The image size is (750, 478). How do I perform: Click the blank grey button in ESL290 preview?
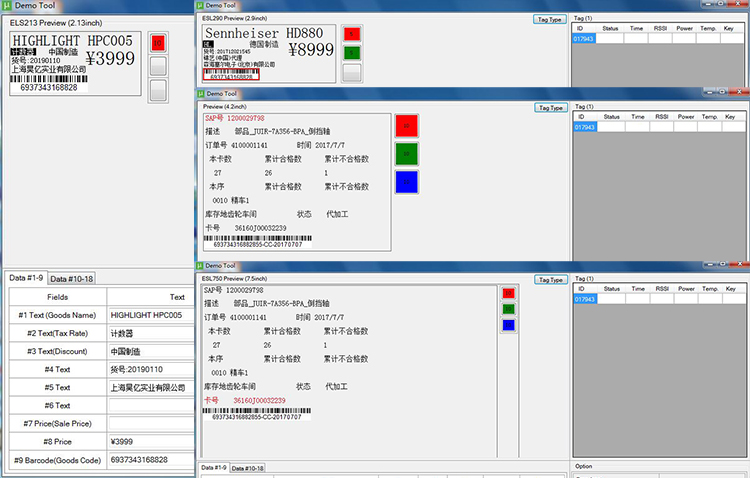[x=351, y=72]
